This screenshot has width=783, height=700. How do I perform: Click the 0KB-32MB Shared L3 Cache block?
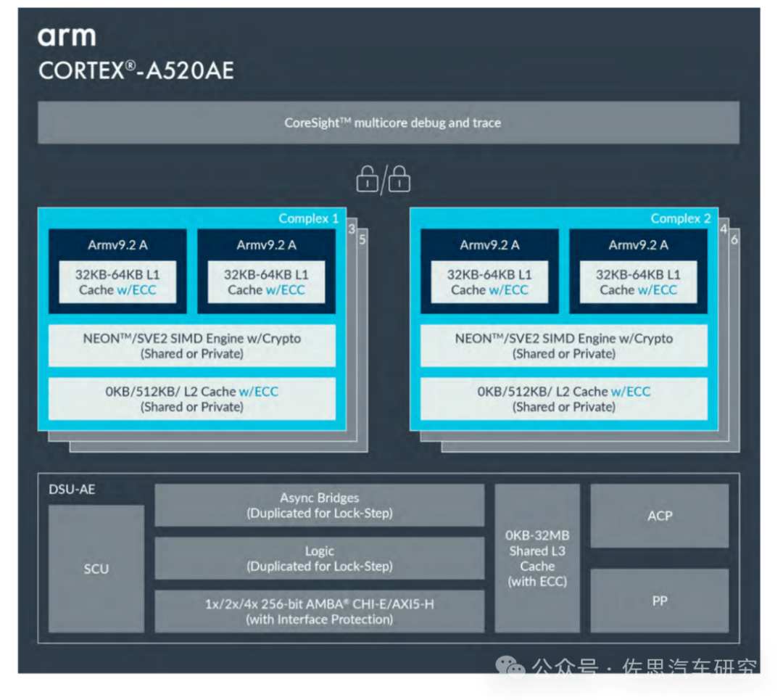[537, 558]
